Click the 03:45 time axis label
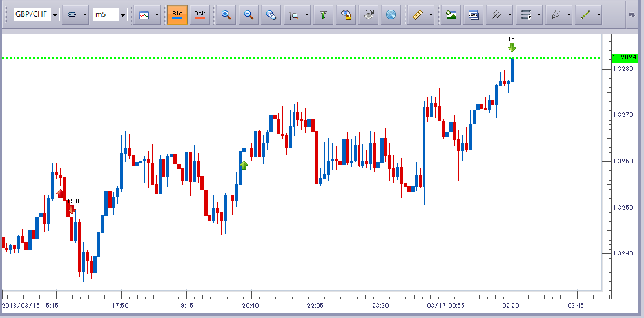 (x=576, y=306)
